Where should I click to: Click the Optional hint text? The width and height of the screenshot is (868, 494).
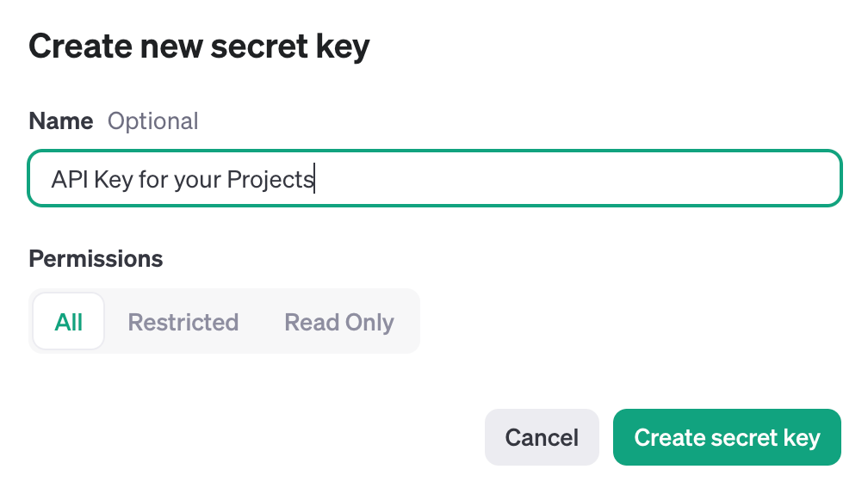click(152, 121)
